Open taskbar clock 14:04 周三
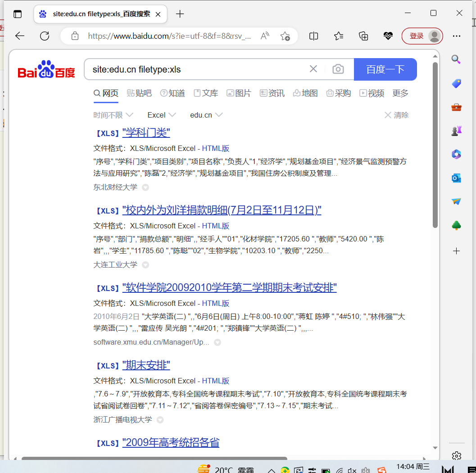This screenshot has width=476, height=473. coord(413,467)
